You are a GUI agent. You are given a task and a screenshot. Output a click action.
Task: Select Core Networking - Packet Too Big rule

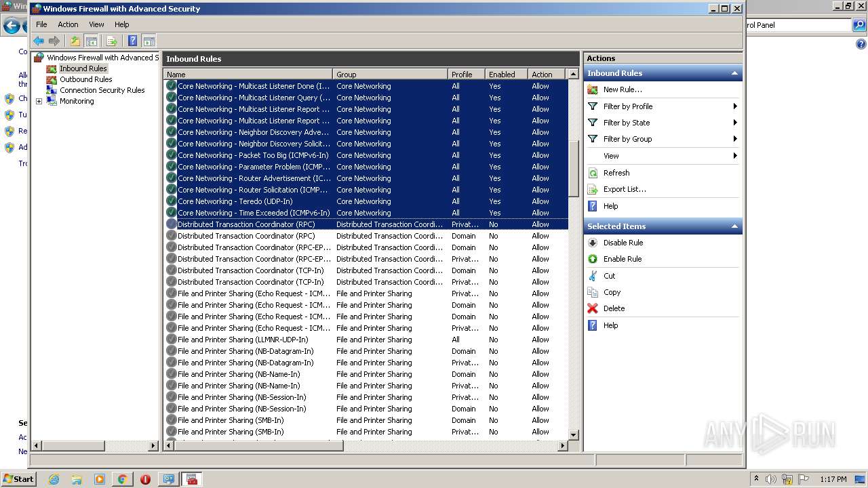pyautogui.click(x=253, y=155)
